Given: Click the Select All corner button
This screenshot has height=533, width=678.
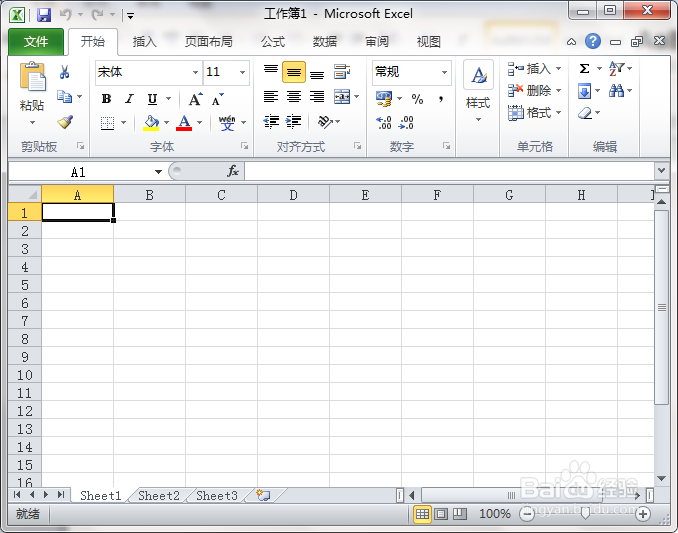Looking at the screenshot, I should click(25, 194).
